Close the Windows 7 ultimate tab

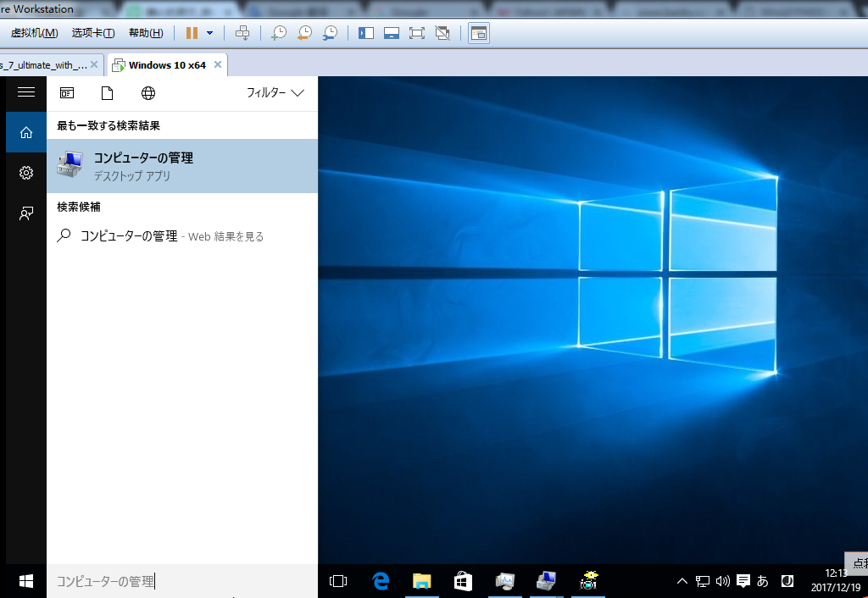click(94, 64)
